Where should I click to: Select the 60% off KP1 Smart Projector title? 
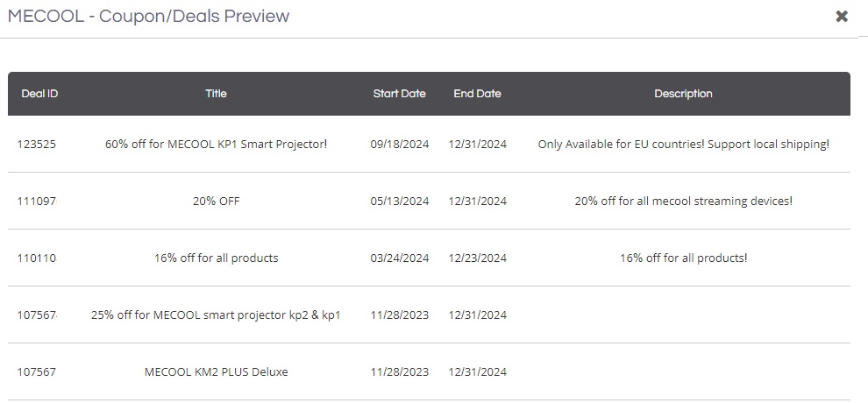[216, 145]
